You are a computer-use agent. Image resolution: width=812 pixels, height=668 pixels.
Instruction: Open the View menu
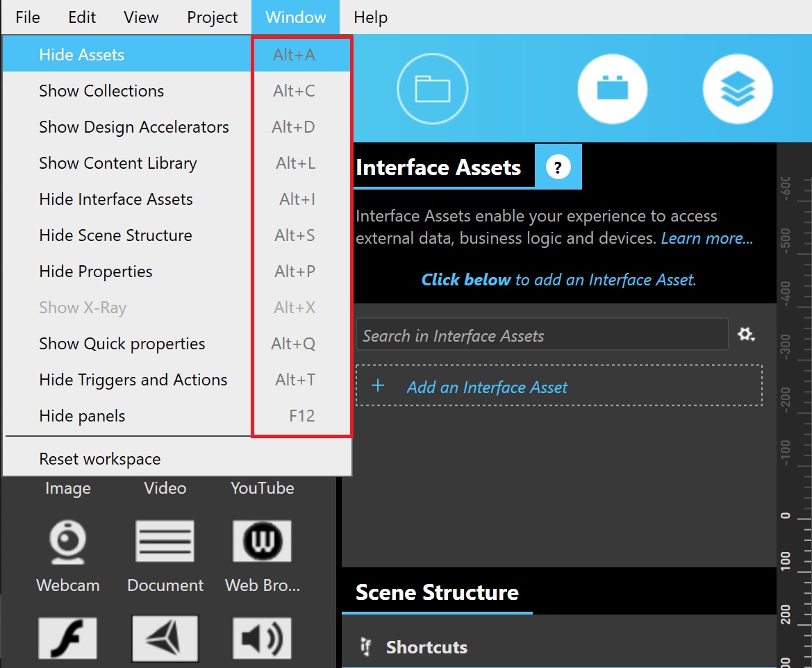(141, 17)
